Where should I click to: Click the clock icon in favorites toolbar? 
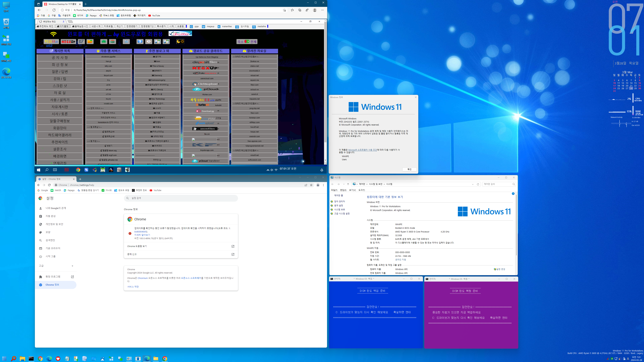149,41
